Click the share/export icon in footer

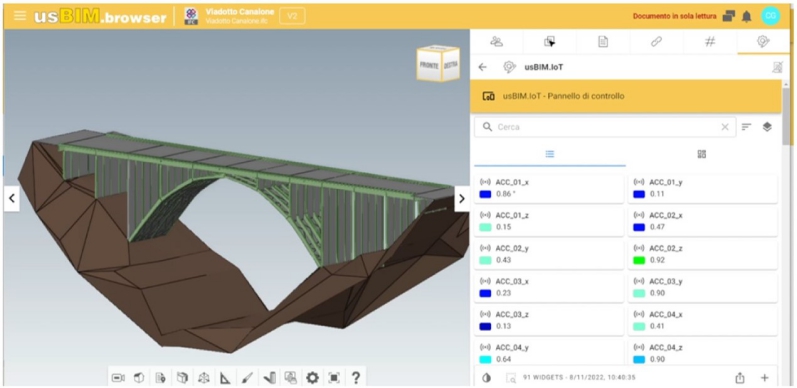(x=740, y=378)
